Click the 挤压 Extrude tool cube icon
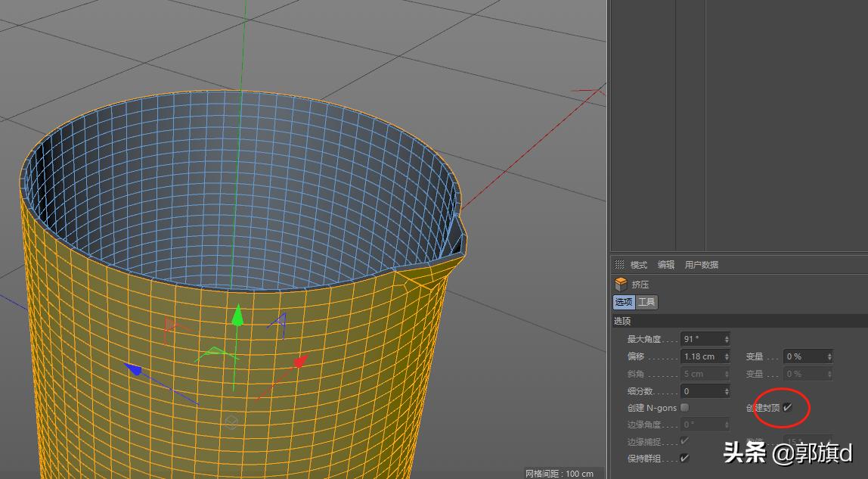Image resolution: width=868 pixels, height=479 pixels. tap(620, 282)
